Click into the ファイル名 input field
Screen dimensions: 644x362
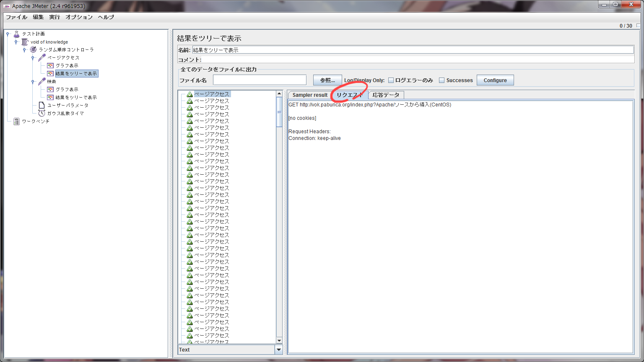(x=260, y=80)
